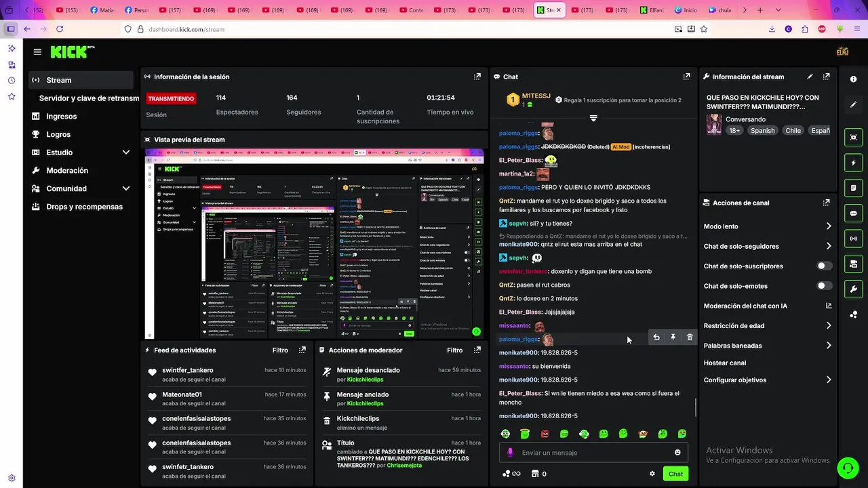This screenshot has width=868, height=488.
Task: Click the chat scrollbar thumb
Action: pos(695,408)
